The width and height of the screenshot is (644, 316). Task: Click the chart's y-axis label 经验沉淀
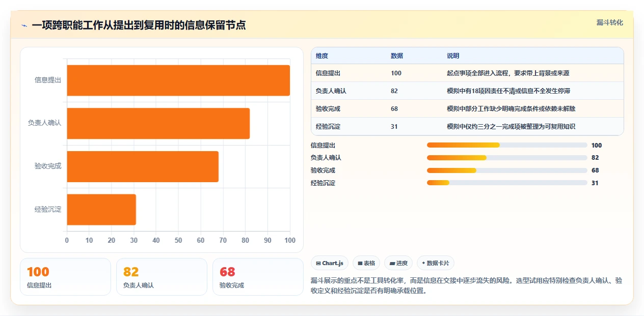(x=48, y=209)
